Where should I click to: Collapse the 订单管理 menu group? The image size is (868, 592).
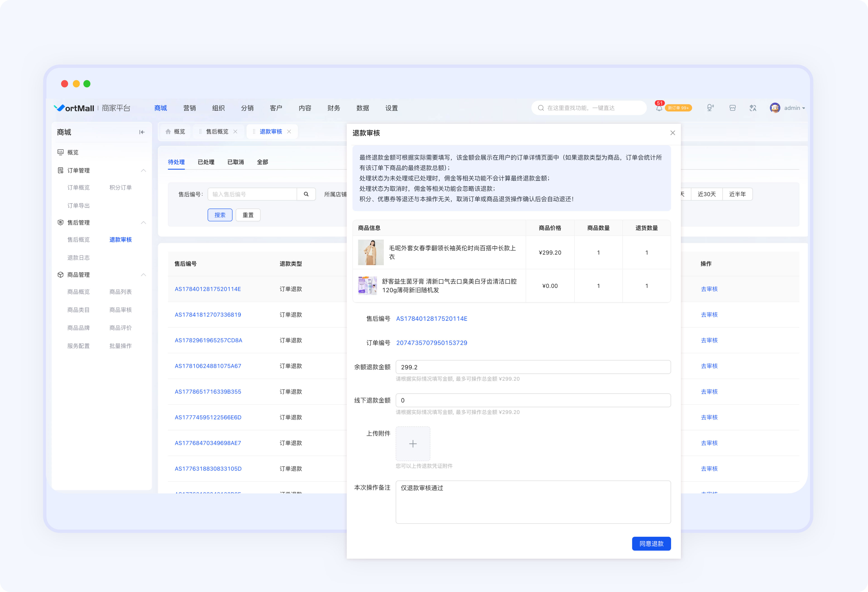pos(143,170)
